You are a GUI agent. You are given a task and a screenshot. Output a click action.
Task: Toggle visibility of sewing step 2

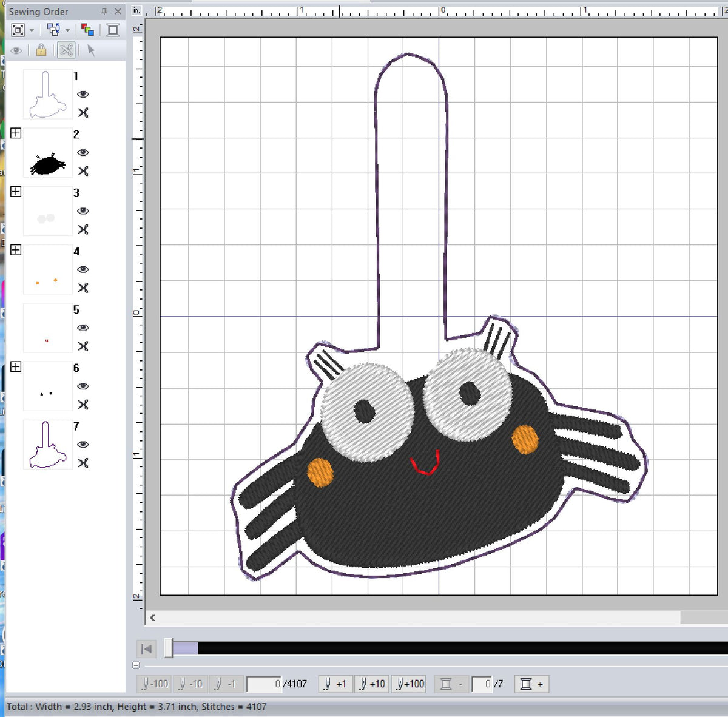tap(83, 152)
